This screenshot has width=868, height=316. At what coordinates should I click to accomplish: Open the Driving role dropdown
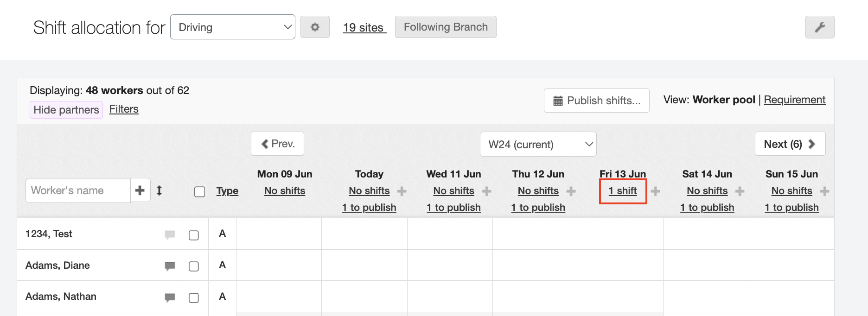coord(233,27)
